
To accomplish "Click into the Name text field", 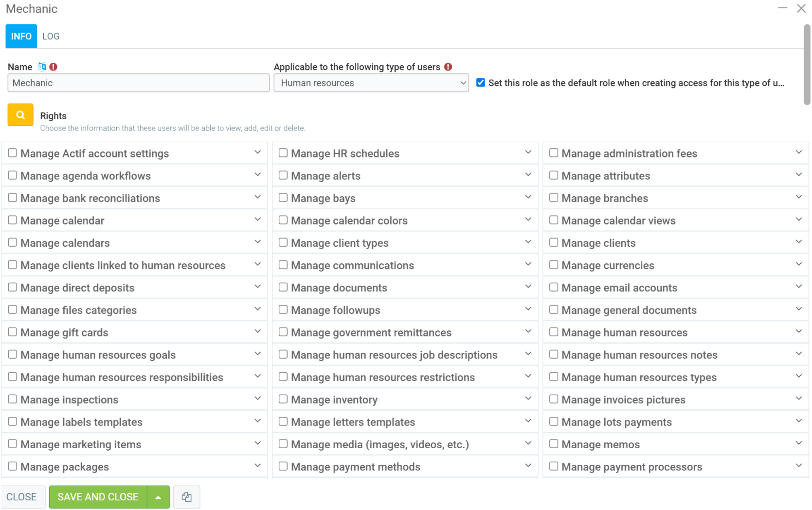I will point(138,83).
